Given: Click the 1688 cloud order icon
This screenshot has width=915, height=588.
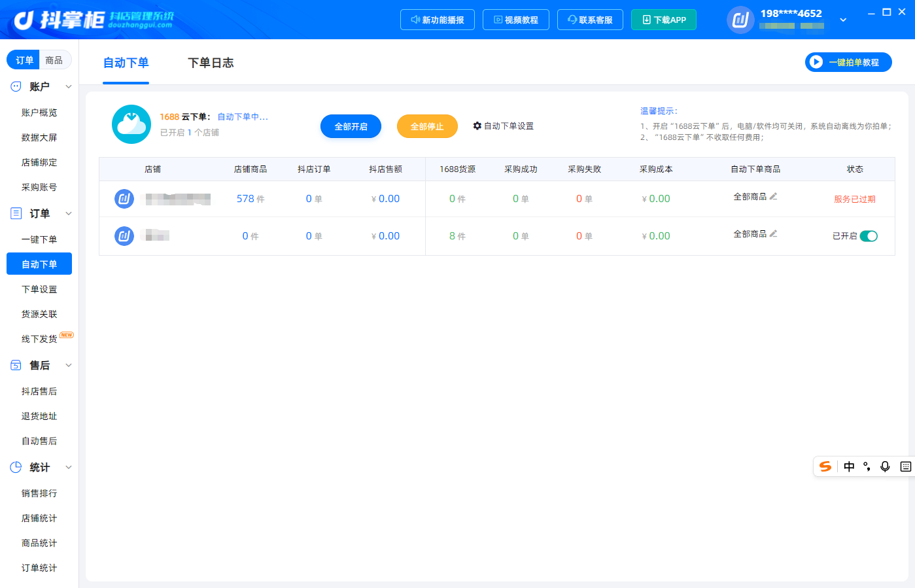Looking at the screenshot, I should click(131, 124).
